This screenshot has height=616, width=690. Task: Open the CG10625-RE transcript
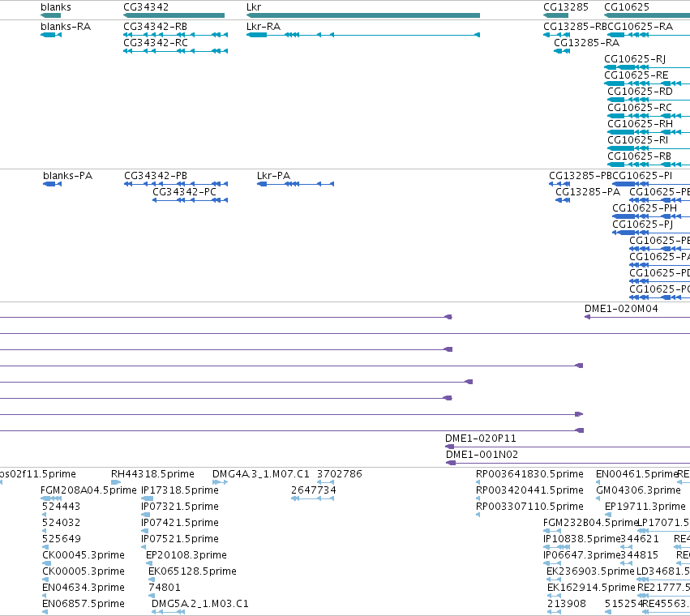point(647,83)
